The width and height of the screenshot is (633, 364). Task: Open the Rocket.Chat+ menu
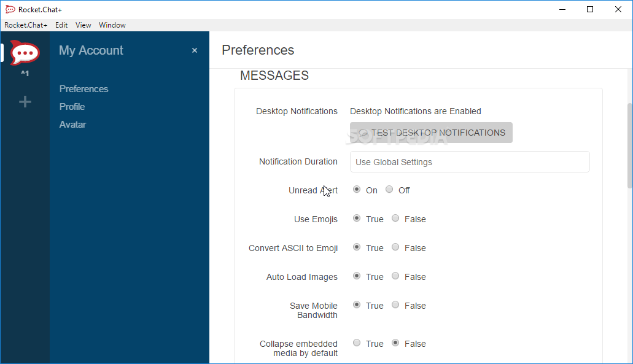pyautogui.click(x=26, y=25)
